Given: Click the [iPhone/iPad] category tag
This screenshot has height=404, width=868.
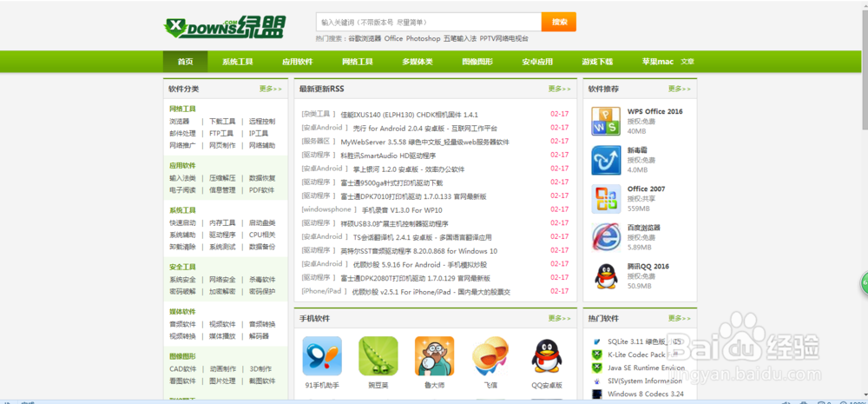Looking at the screenshot, I should [x=325, y=292].
